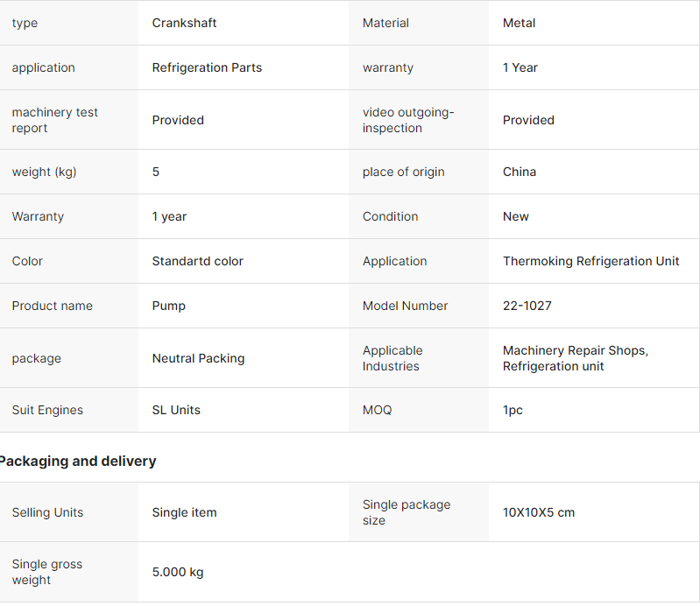Viewport: 700px width, 606px height.
Task: Select the Neutral Packing value
Action: [x=198, y=358]
